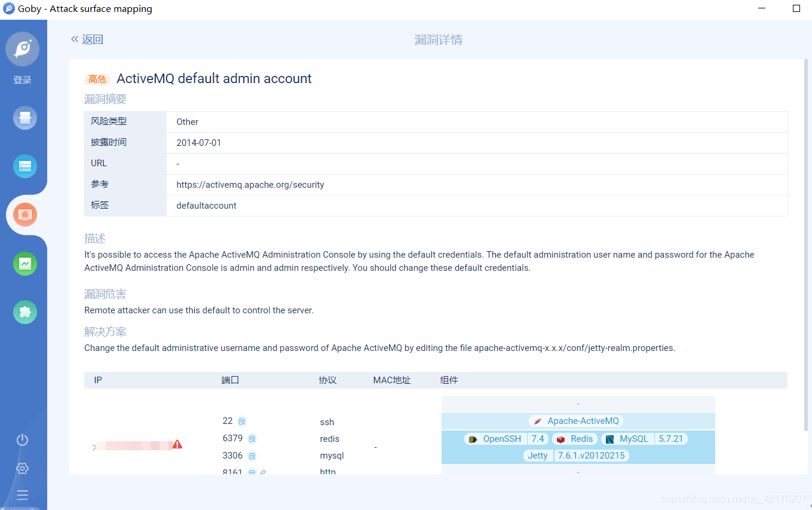Screen dimensions: 812x510
Task: Click the banner icon next to port 22
Action: tap(242, 421)
